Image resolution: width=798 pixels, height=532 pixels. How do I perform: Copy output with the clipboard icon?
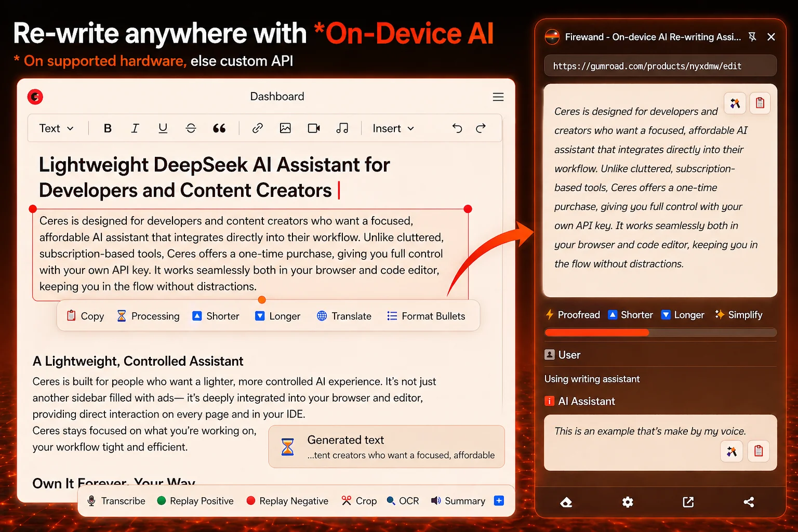tap(760, 103)
